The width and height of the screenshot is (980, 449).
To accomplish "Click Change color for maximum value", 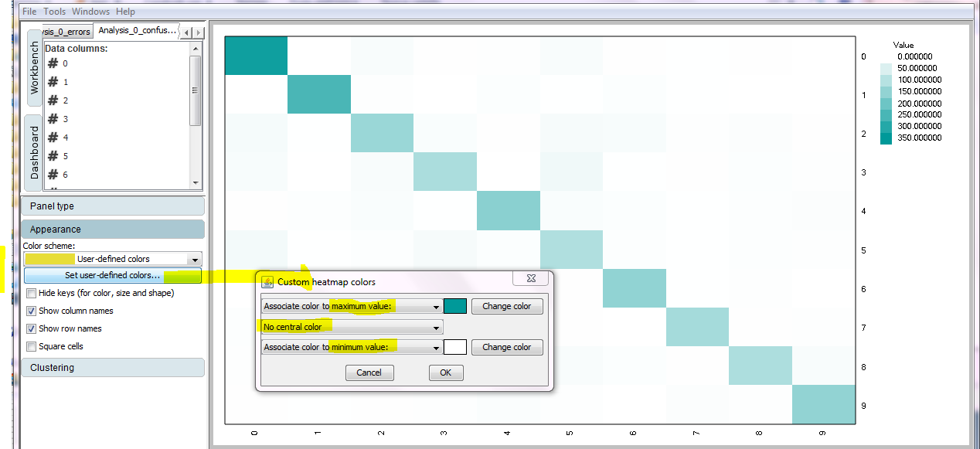I will click(x=506, y=306).
